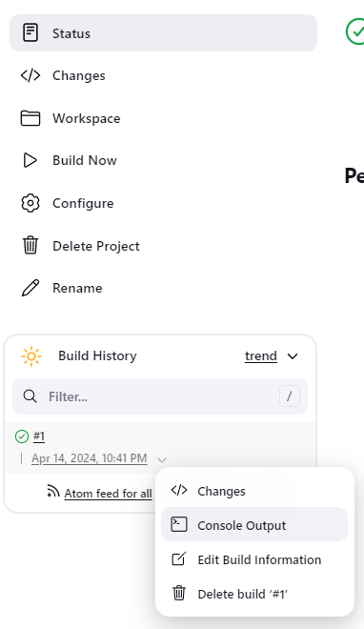Click the Changes code brackets icon in sidebar
The width and height of the screenshot is (364, 629).
[30, 75]
